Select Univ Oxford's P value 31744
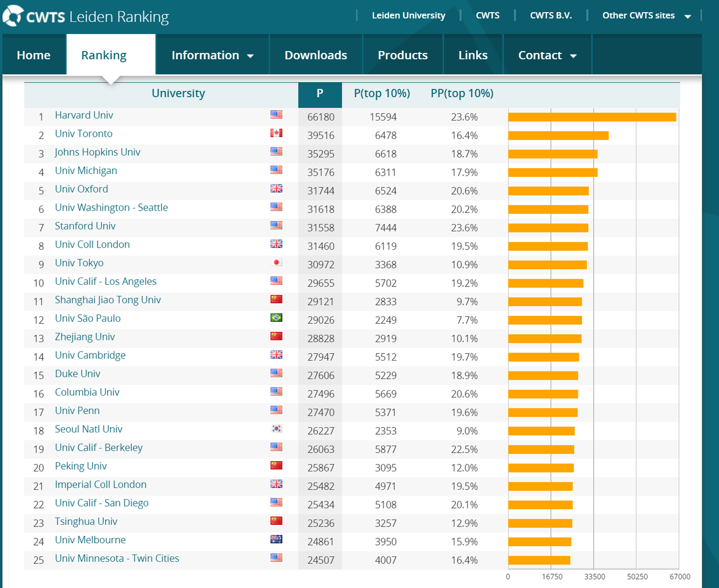719x588 pixels. pyautogui.click(x=320, y=191)
